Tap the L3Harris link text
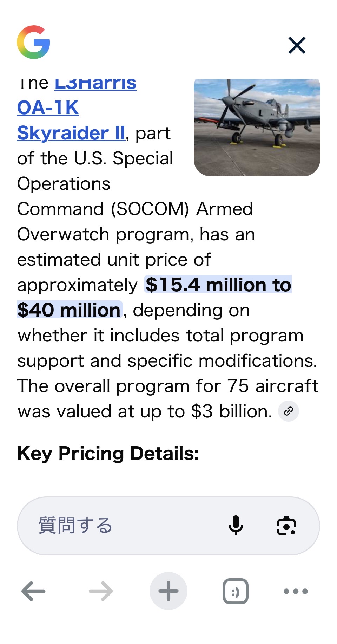This screenshot has width=337, height=644. 95,84
